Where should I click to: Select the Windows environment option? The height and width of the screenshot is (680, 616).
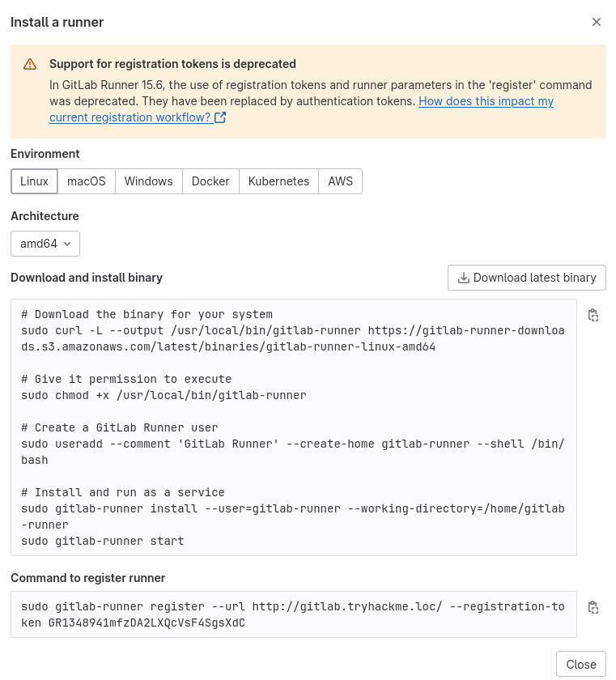click(x=149, y=181)
